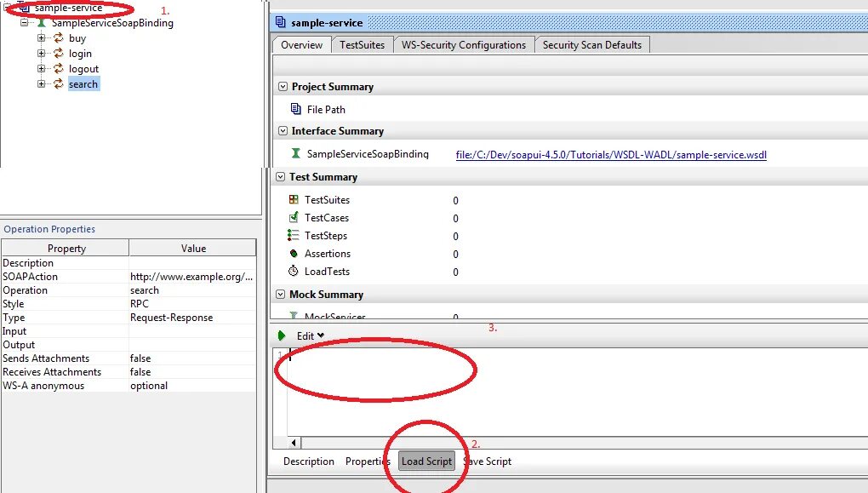
Task: Click the SOAPAction value http://www.example.org/...
Action: [x=191, y=277]
